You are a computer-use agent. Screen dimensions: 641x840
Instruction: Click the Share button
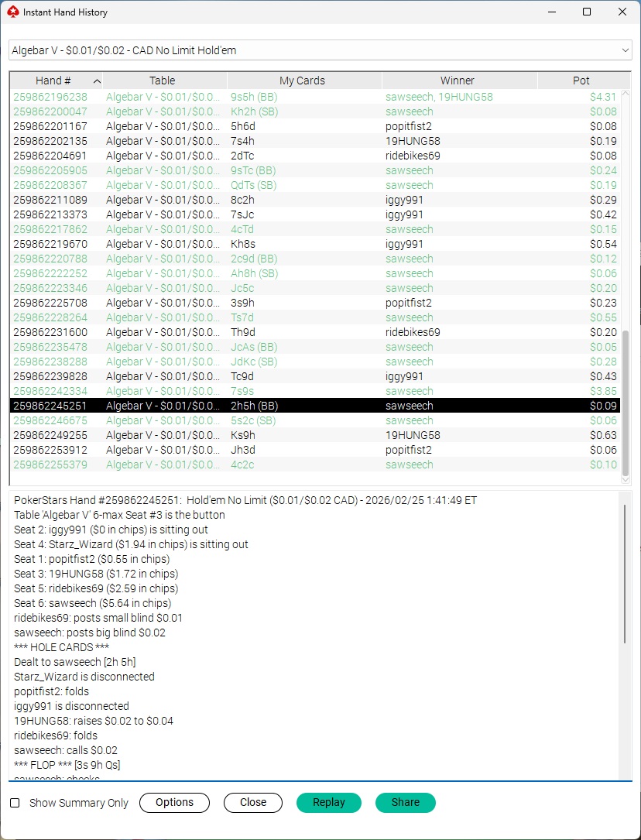click(406, 803)
